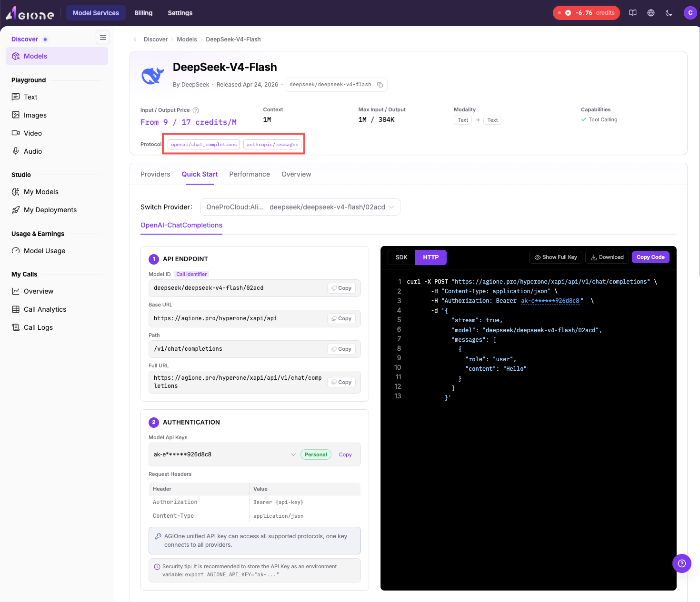Image resolution: width=700 pixels, height=602 pixels.
Task: Copy the Base URL field value
Action: pos(341,319)
